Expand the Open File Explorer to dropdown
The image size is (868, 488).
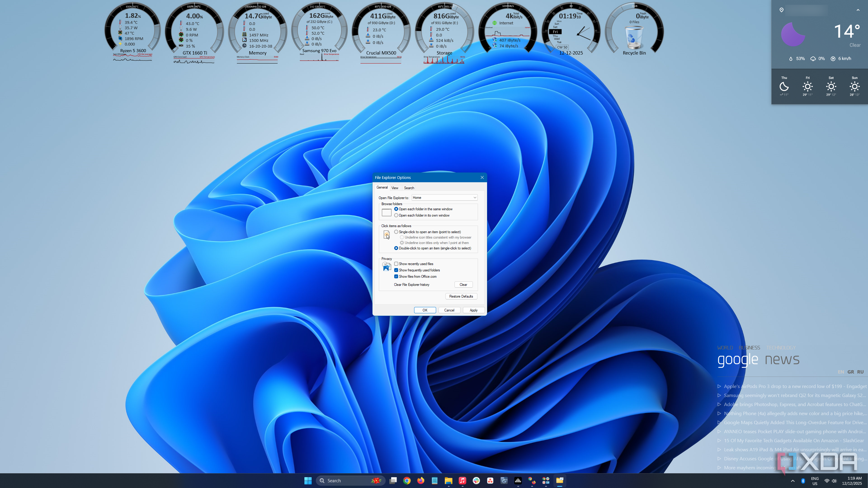pos(445,198)
